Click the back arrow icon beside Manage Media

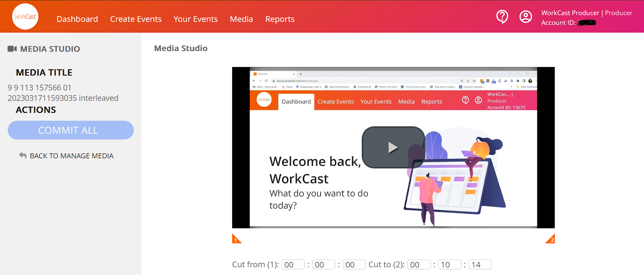23,155
